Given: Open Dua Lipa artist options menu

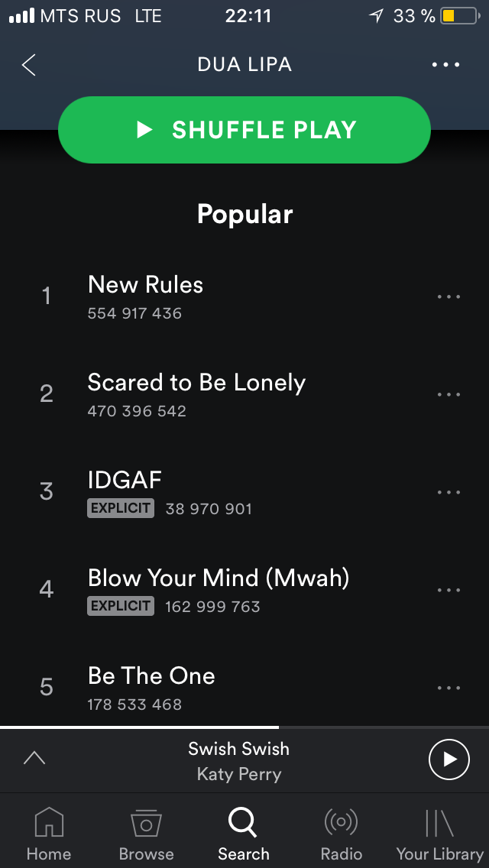Looking at the screenshot, I should coord(446,65).
